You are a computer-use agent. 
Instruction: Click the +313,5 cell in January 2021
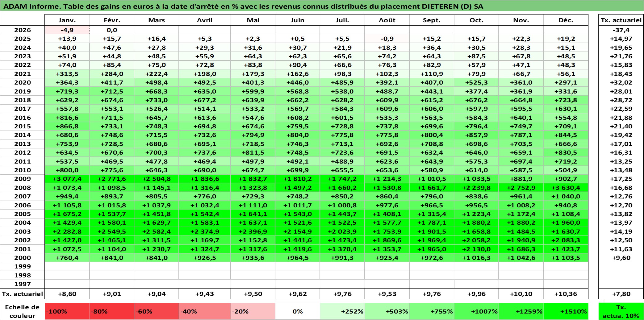[67, 74]
